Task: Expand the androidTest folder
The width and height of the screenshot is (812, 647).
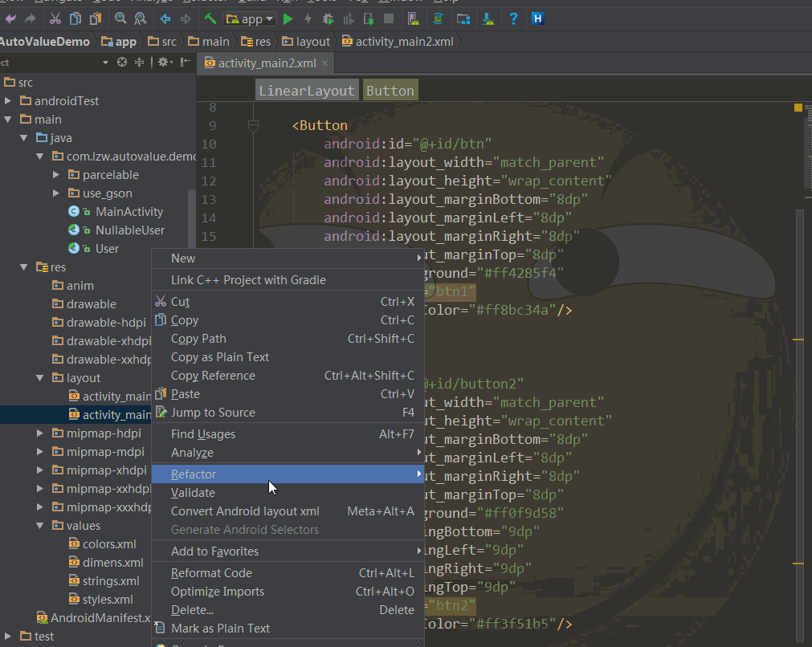Action: 9,101
